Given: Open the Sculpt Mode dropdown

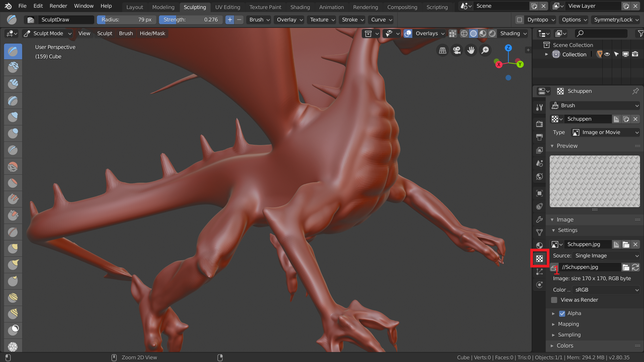Looking at the screenshot, I should coord(48,34).
